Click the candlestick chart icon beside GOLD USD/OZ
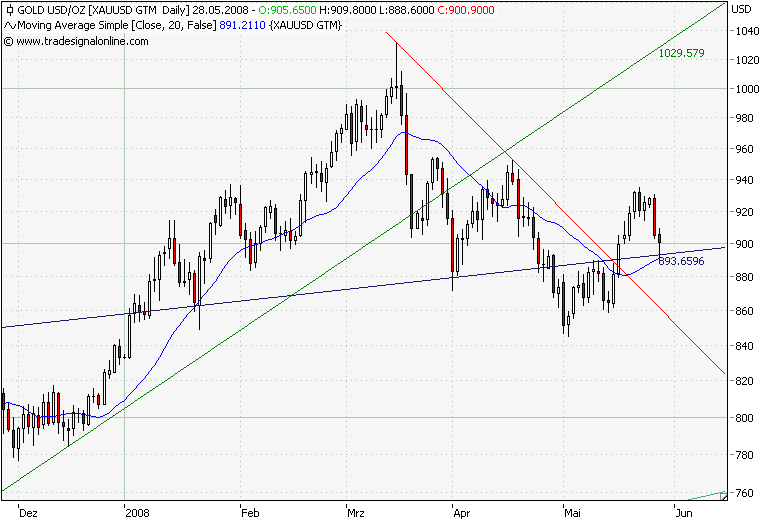Viewport: 769px width, 520px height. [x=9, y=10]
